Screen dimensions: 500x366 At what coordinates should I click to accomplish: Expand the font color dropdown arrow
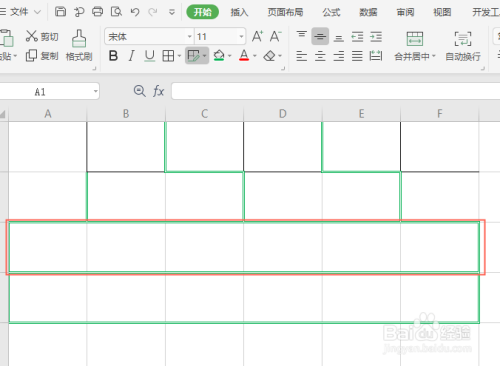255,56
